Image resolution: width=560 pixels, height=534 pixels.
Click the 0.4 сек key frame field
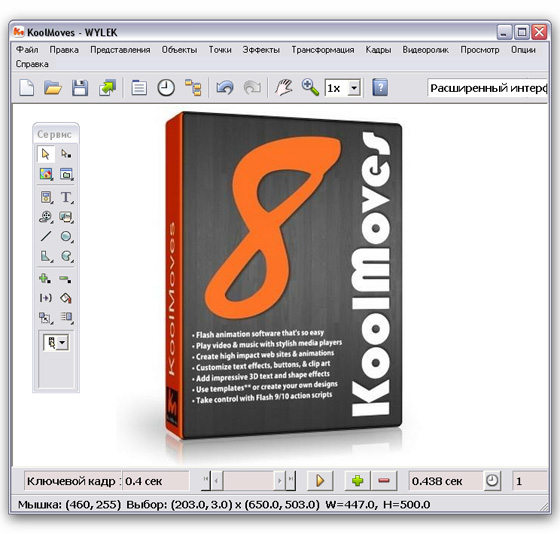click(156, 481)
